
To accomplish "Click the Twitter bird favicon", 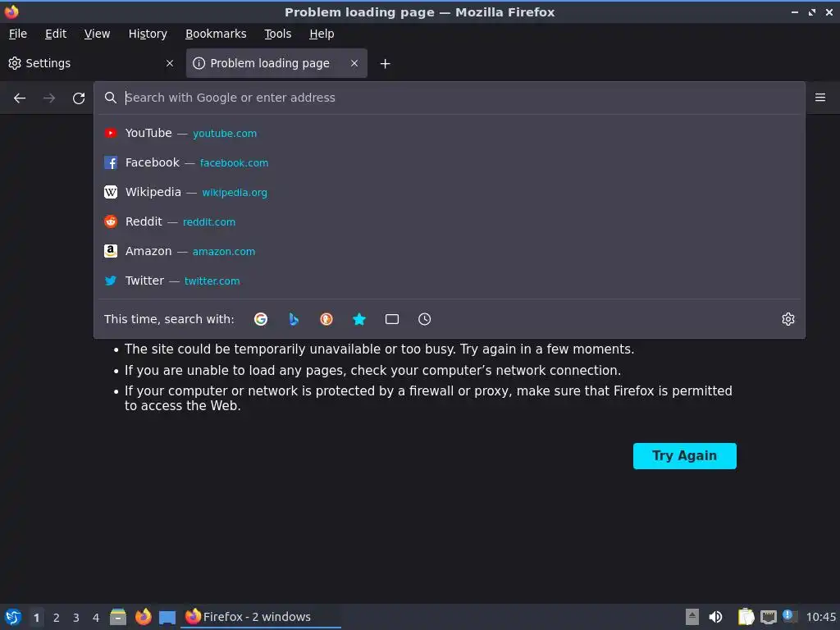I will 111,281.
